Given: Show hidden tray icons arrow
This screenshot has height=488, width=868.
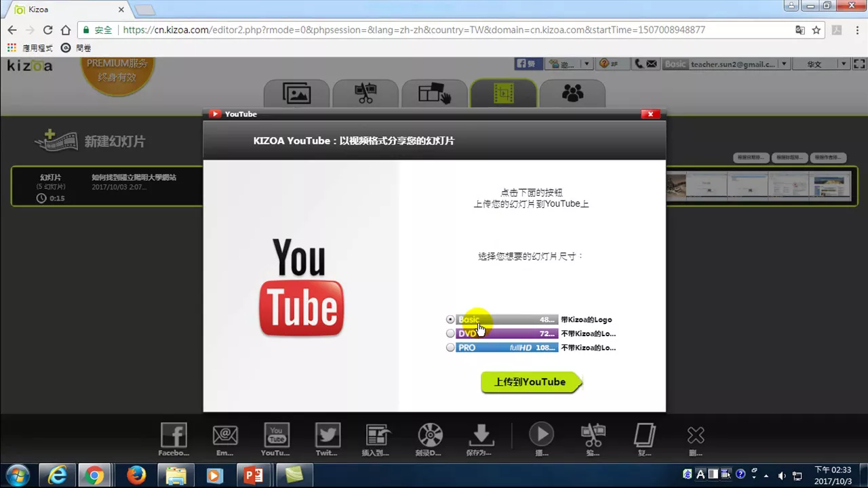Looking at the screenshot, I should pos(766,475).
